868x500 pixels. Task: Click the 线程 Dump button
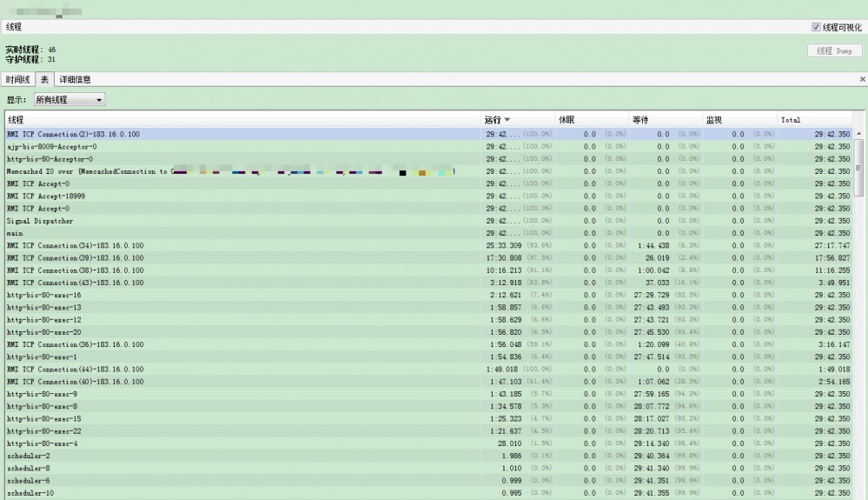pos(834,51)
